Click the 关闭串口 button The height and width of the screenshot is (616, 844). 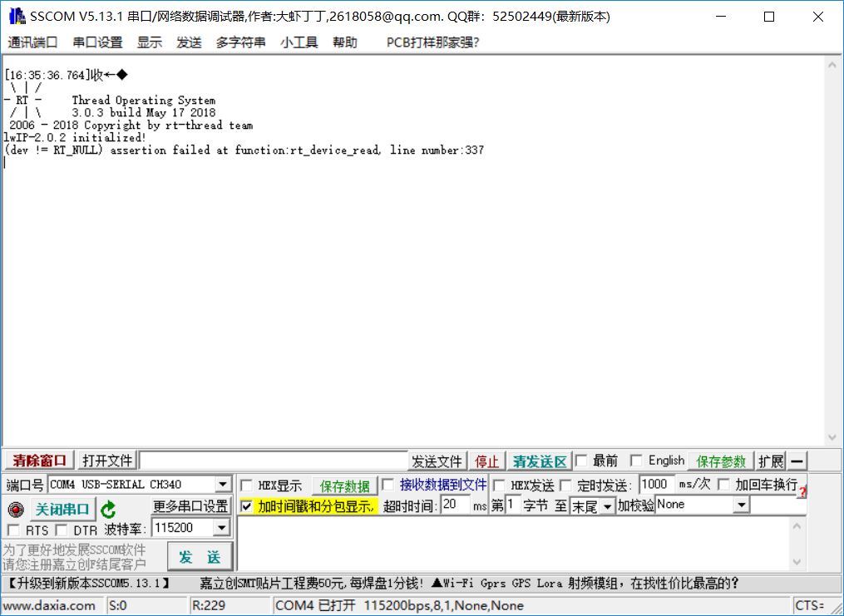(62, 509)
